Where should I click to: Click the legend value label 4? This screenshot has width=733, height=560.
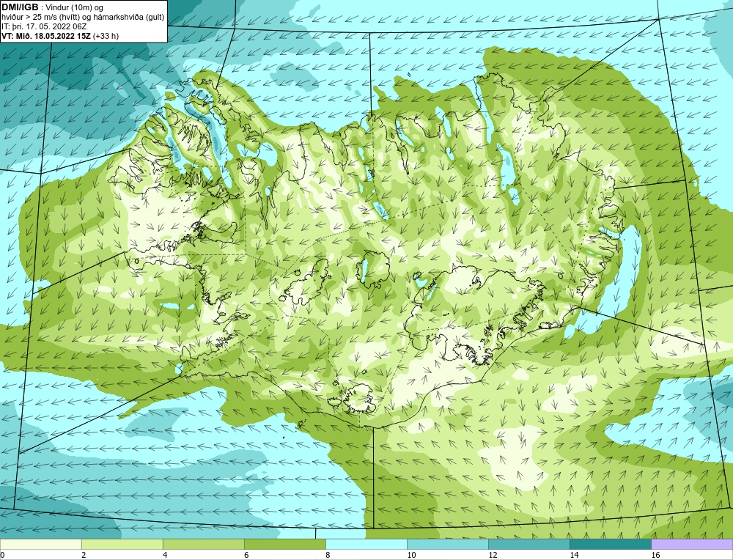point(165,555)
